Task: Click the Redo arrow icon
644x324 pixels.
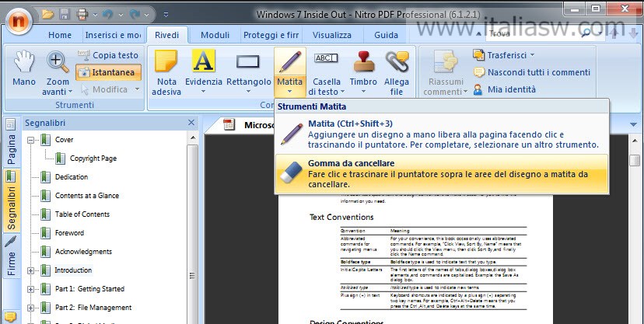Action: pos(135,15)
